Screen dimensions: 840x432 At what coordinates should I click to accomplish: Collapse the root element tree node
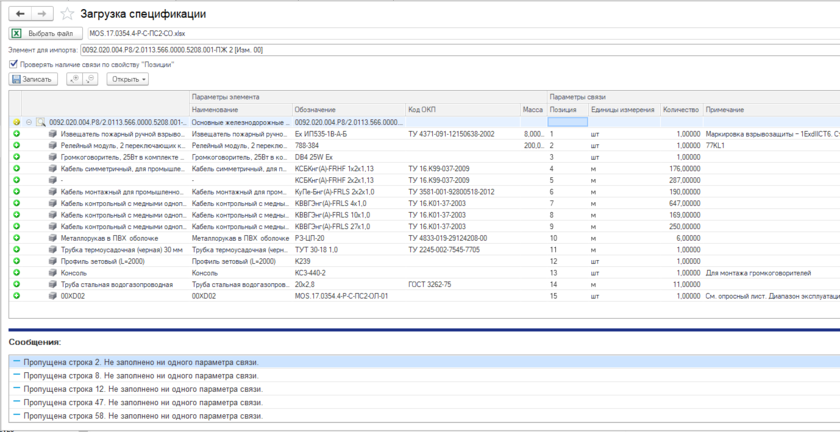29,122
